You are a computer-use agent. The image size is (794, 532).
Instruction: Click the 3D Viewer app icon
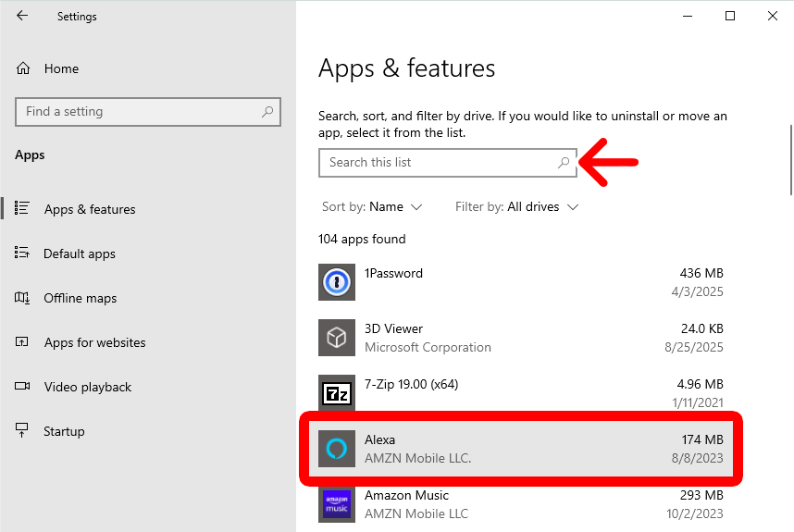pos(337,338)
